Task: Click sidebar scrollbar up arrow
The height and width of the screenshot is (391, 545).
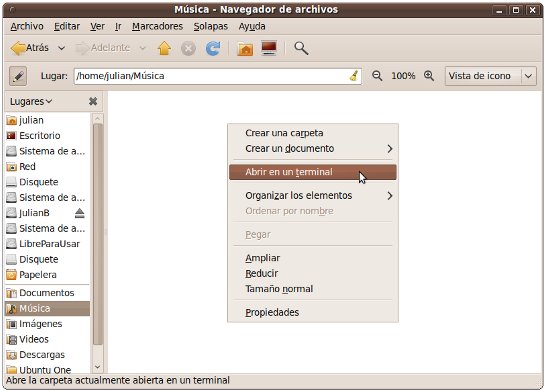Action: (98, 119)
